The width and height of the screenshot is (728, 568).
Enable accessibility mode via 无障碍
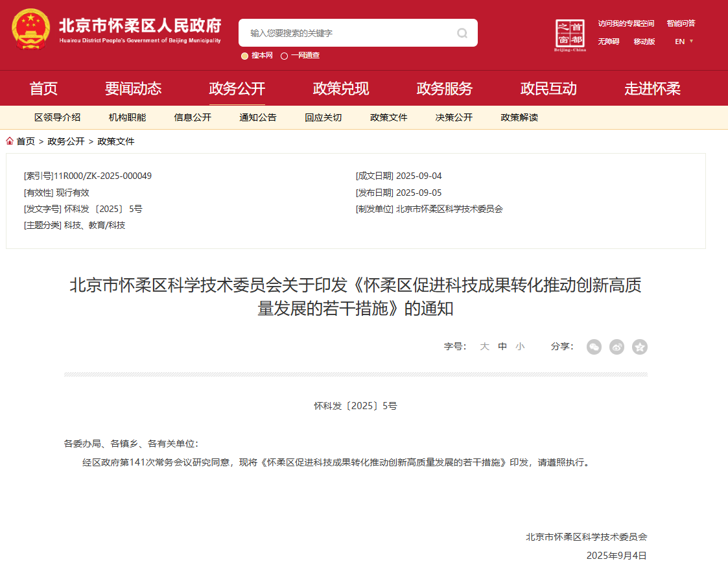pos(608,41)
